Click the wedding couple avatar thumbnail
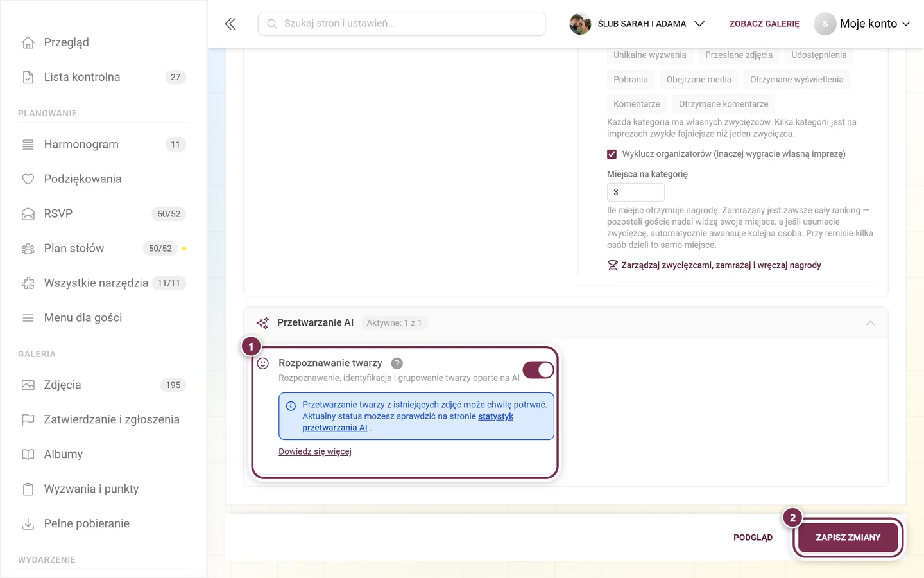This screenshot has height=578, width=924. pos(580,24)
